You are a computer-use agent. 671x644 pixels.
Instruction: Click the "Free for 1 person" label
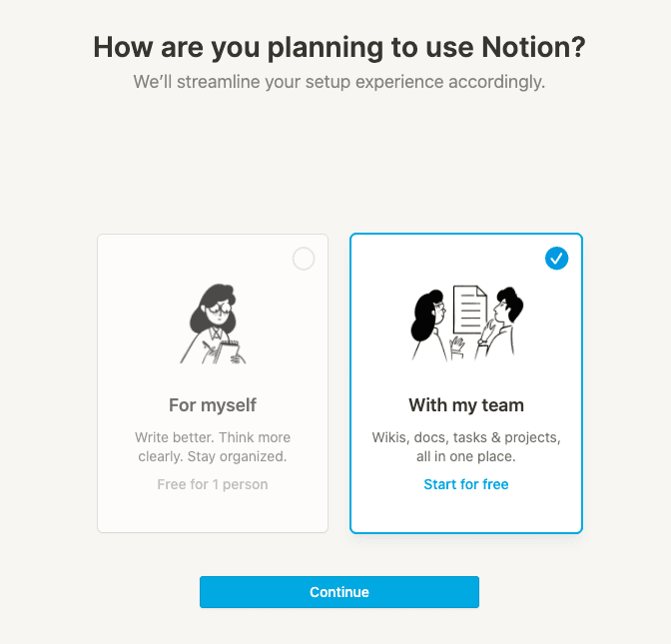pyautogui.click(x=213, y=484)
